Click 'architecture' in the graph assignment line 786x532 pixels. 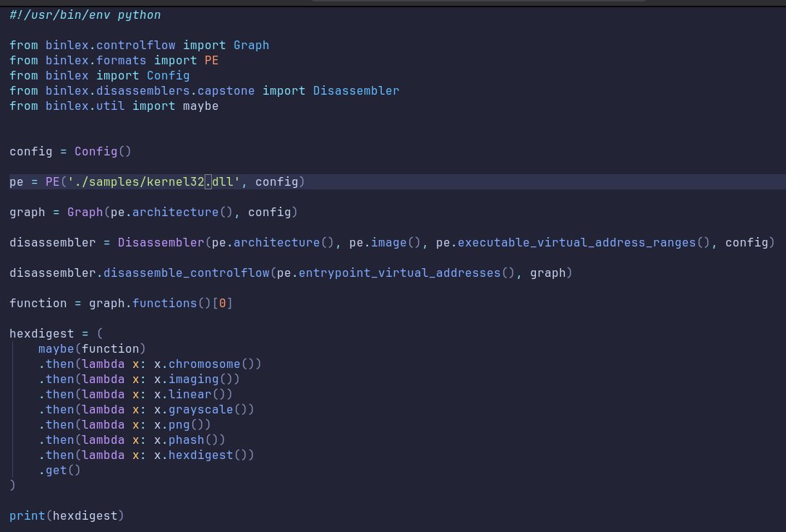(x=176, y=213)
